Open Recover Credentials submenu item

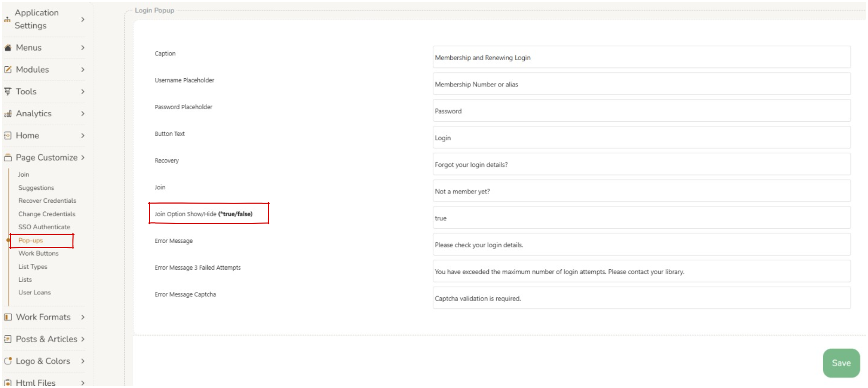coord(47,201)
